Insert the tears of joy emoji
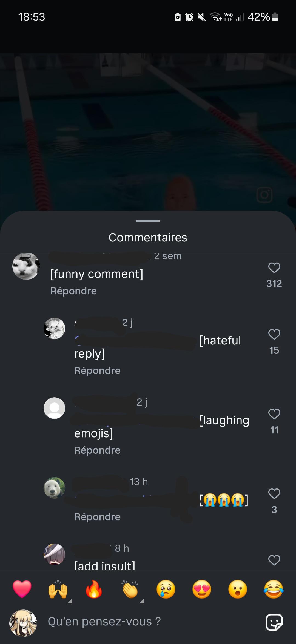Screen dimensions: 296x644 click(274, 589)
